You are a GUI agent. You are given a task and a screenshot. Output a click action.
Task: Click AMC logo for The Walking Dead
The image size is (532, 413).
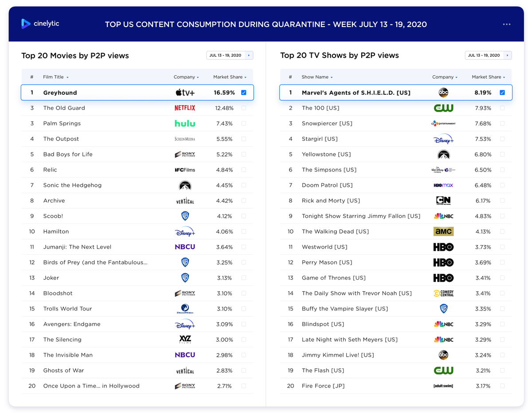443,231
